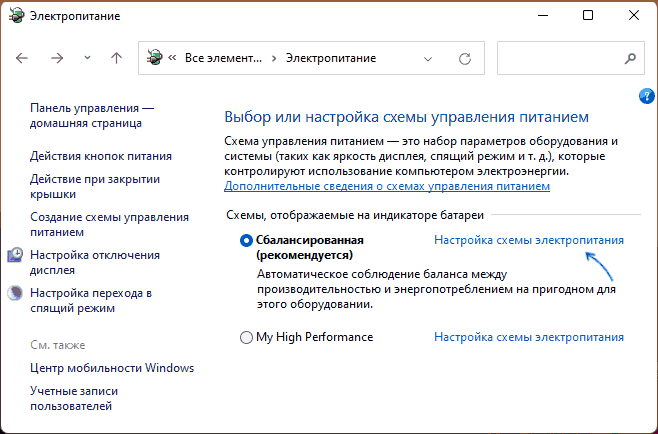Image resolution: width=658 pixels, height=434 pixels.
Task: Open "Настройка отключения дисплея" link
Action: tap(95, 262)
